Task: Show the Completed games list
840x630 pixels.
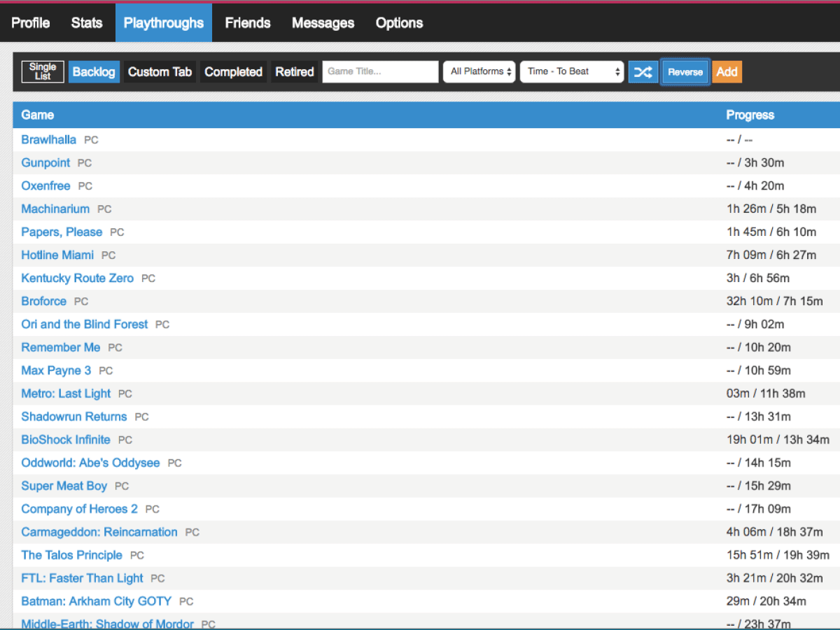Action: 234,71
